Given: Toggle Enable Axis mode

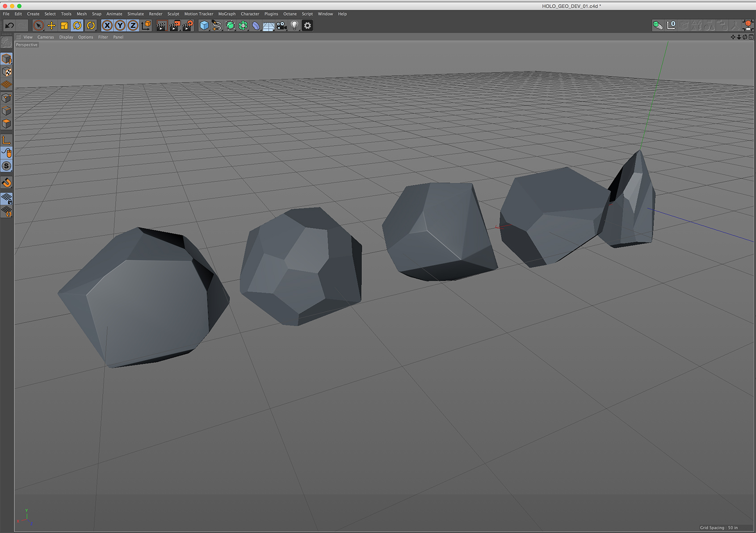Looking at the screenshot, I should [x=7, y=140].
